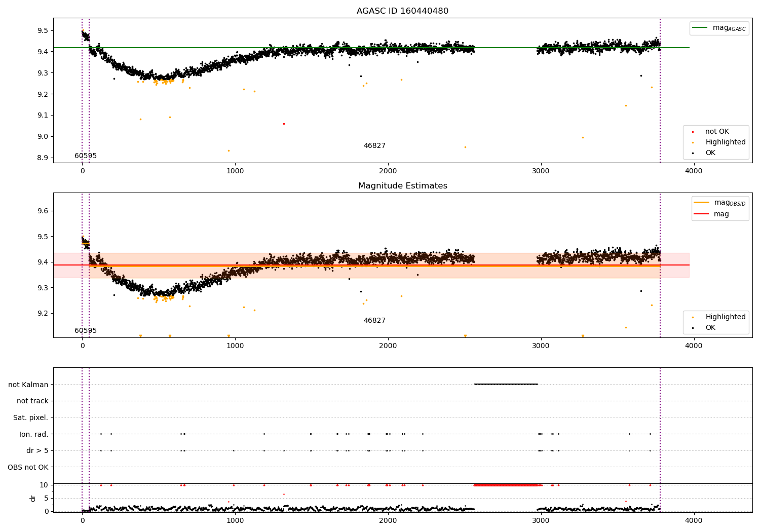Click the '9.0' y-tick in the top plot
Screen dimensions: 760x532
pyautogui.click(x=43, y=136)
